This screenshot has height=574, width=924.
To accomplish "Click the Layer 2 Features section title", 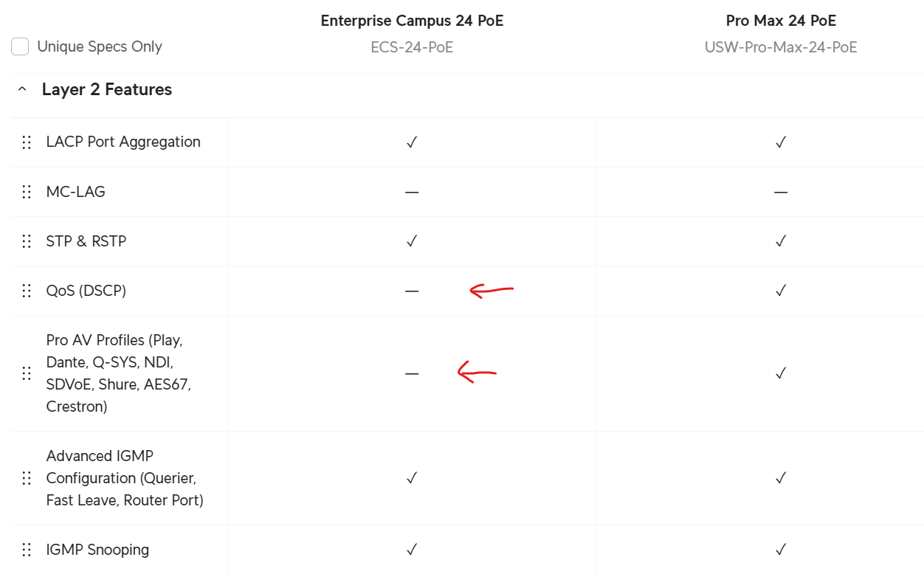I will pyautogui.click(x=107, y=89).
